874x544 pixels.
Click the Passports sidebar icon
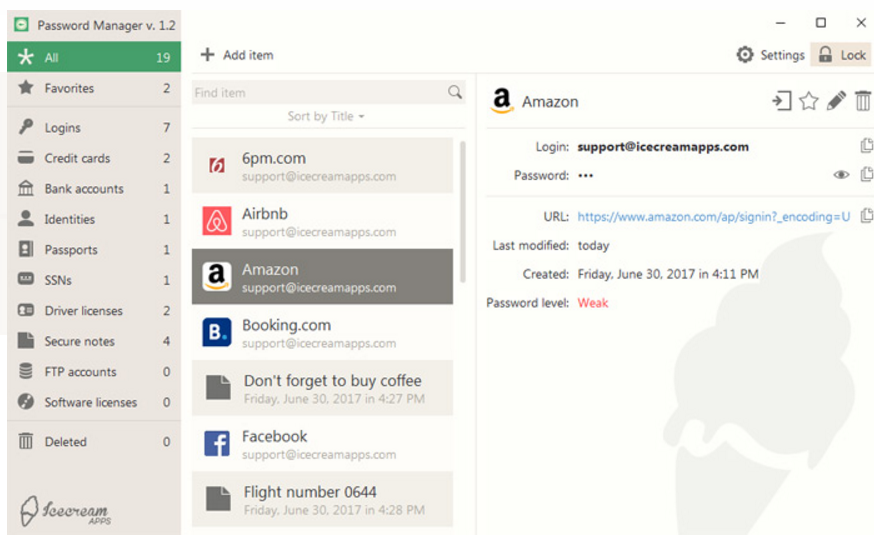coord(26,249)
